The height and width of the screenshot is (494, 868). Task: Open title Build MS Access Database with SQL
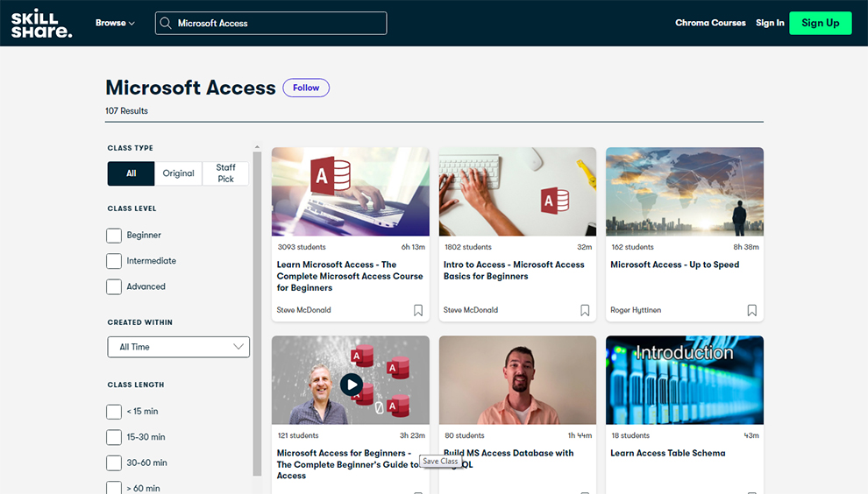[x=509, y=459]
